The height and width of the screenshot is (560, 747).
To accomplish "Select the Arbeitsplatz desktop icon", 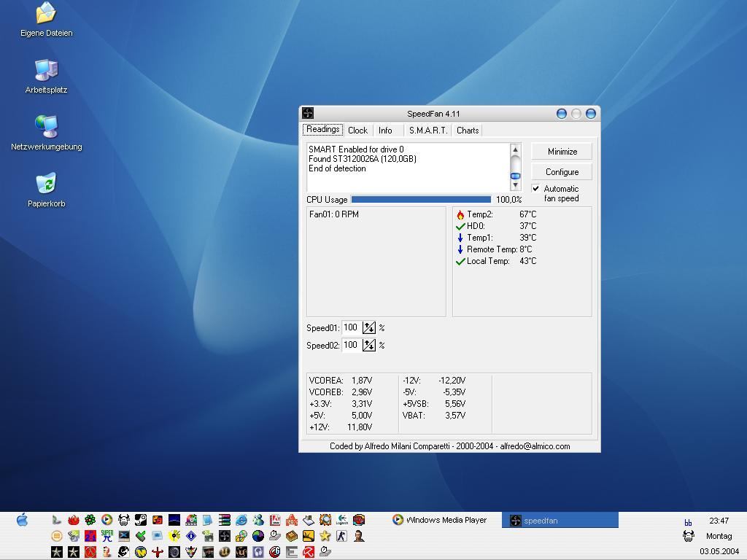I will pos(46,71).
